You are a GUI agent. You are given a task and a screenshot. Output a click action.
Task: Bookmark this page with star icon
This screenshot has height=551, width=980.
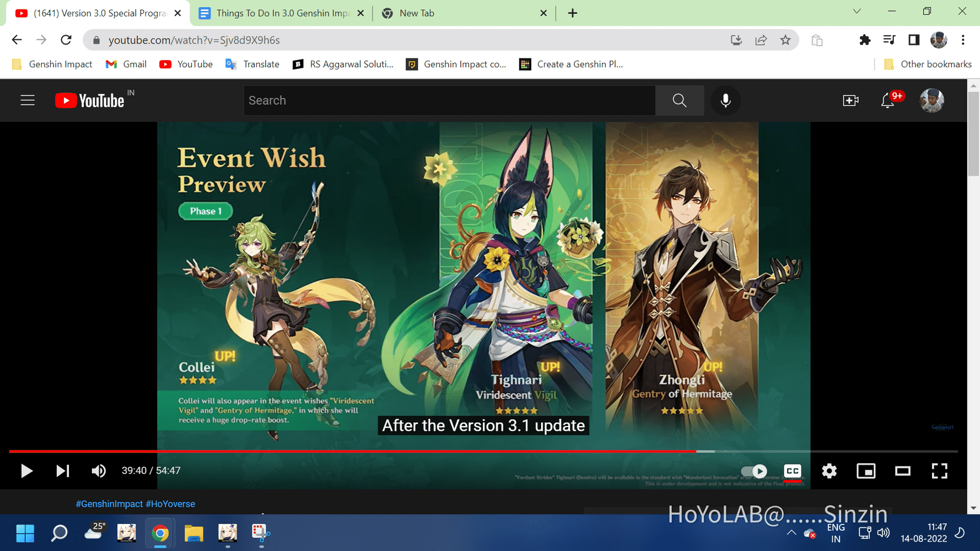coord(785,40)
